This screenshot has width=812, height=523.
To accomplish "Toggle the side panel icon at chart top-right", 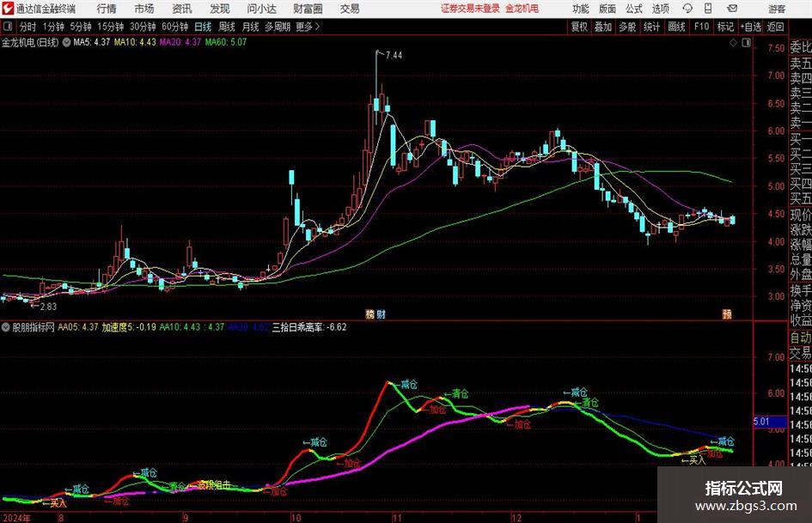I will [x=746, y=43].
